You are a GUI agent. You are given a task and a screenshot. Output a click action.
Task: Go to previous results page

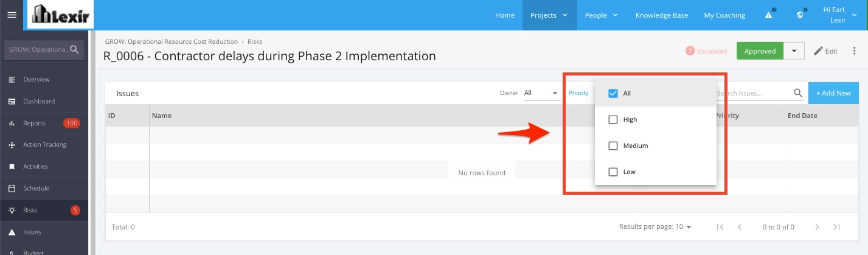(740, 227)
